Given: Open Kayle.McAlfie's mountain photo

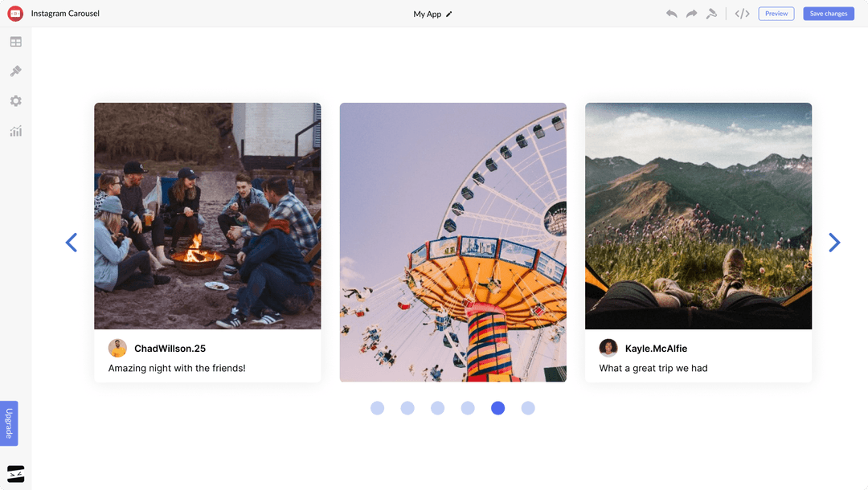Looking at the screenshot, I should click(x=698, y=214).
